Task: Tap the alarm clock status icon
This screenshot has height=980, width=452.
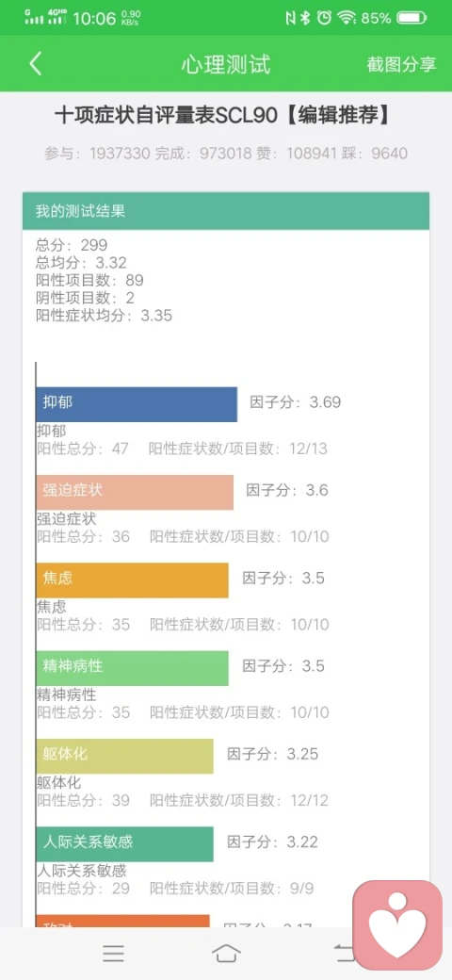Action: click(x=324, y=18)
